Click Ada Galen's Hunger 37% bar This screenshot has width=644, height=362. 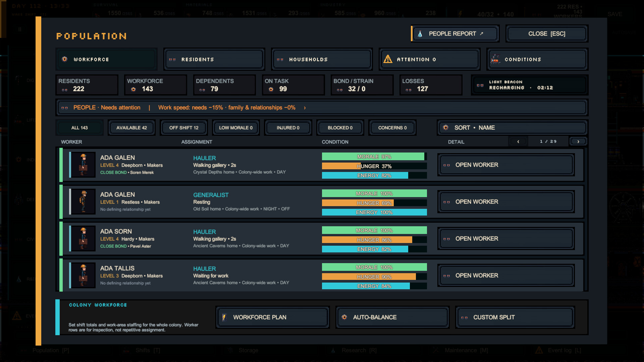pos(374,166)
